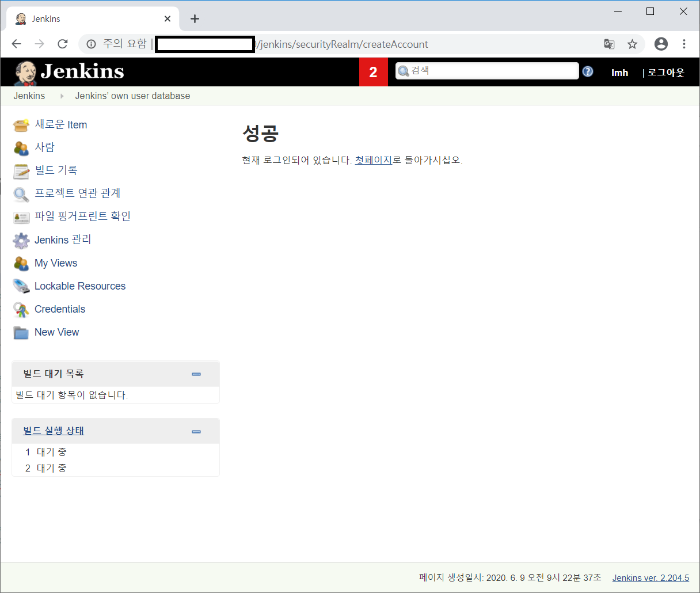Open search help question mark icon

click(x=588, y=71)
